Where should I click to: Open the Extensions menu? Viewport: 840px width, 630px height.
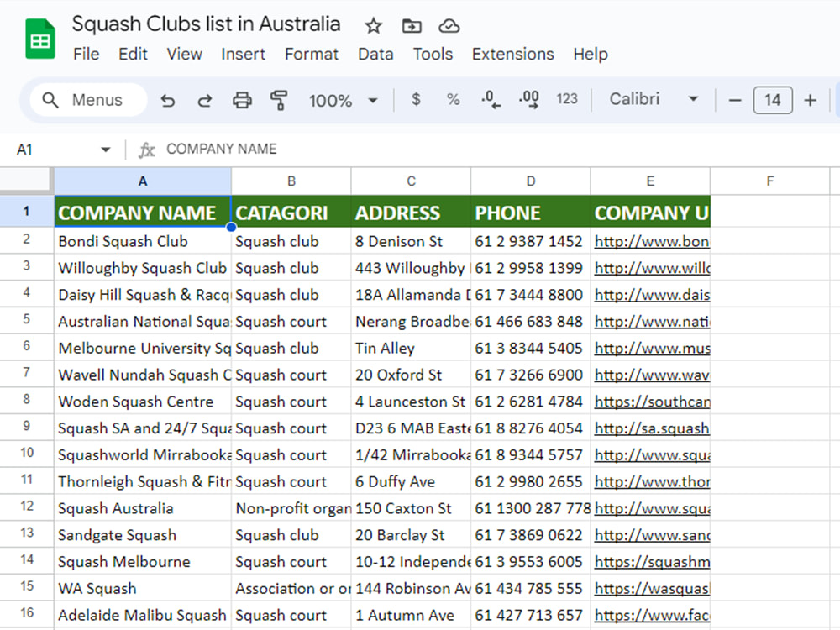512,54
